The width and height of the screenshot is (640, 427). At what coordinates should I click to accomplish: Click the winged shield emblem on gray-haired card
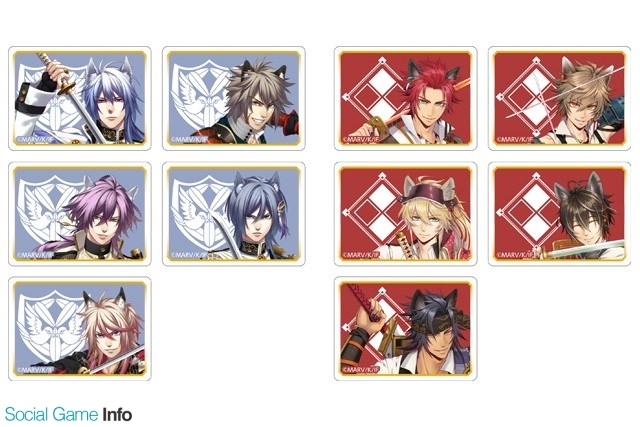click(202, 96)
